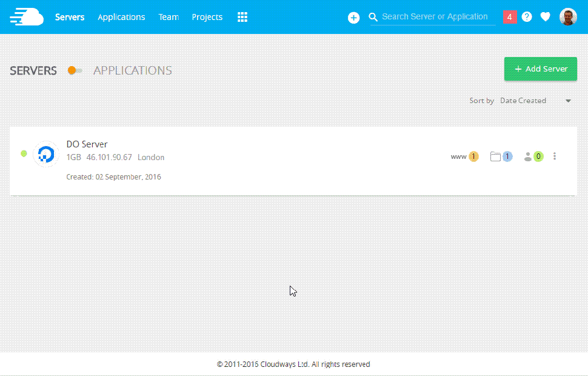Click the team members icon showing 0
Image resolution: width=588 pixels, height=376 pixels.
coord(533,156)
